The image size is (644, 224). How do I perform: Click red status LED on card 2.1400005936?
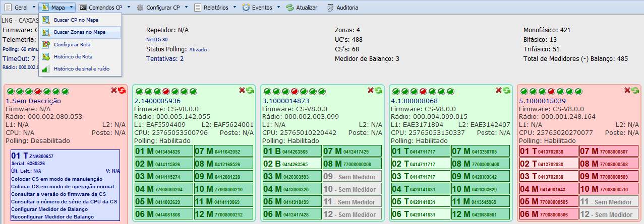point(164,92)
